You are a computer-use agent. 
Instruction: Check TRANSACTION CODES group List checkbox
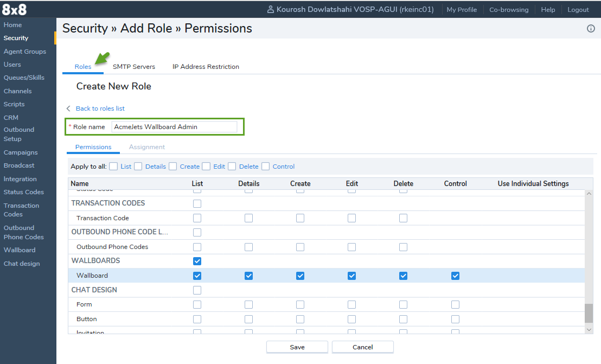(x=197, y=203)
